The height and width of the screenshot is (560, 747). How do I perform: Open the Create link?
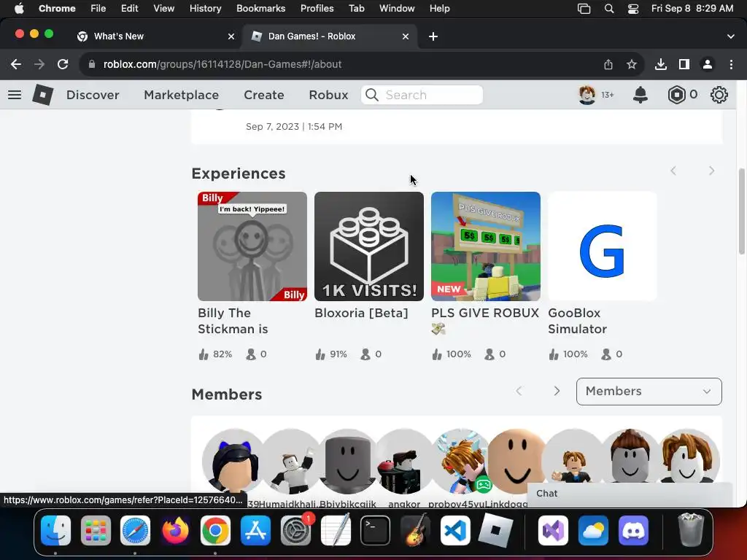264,95
